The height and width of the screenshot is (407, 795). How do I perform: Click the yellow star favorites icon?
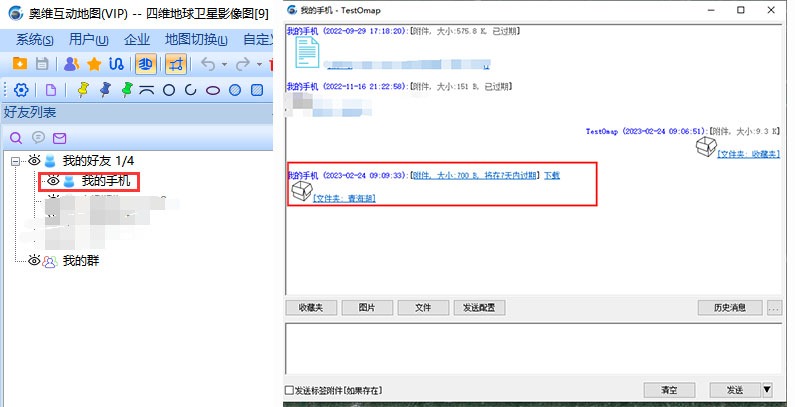[94, 64]
